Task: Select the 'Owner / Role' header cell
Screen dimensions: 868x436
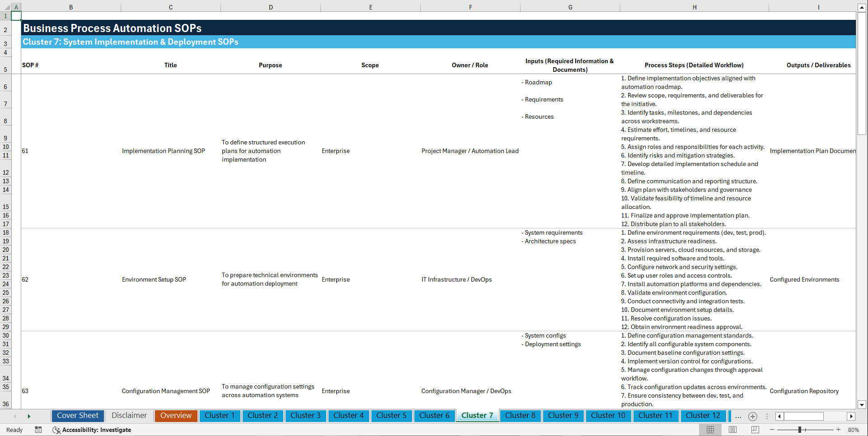Action: tap(470, 65)
